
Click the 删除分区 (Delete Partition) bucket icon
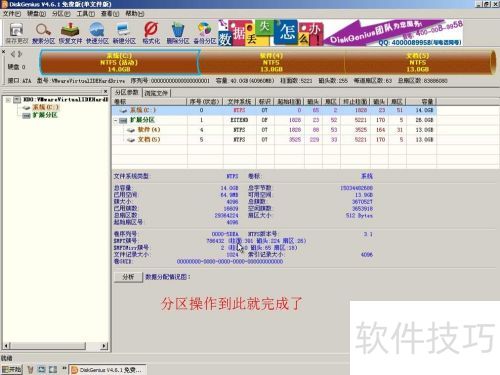[178, 33]
